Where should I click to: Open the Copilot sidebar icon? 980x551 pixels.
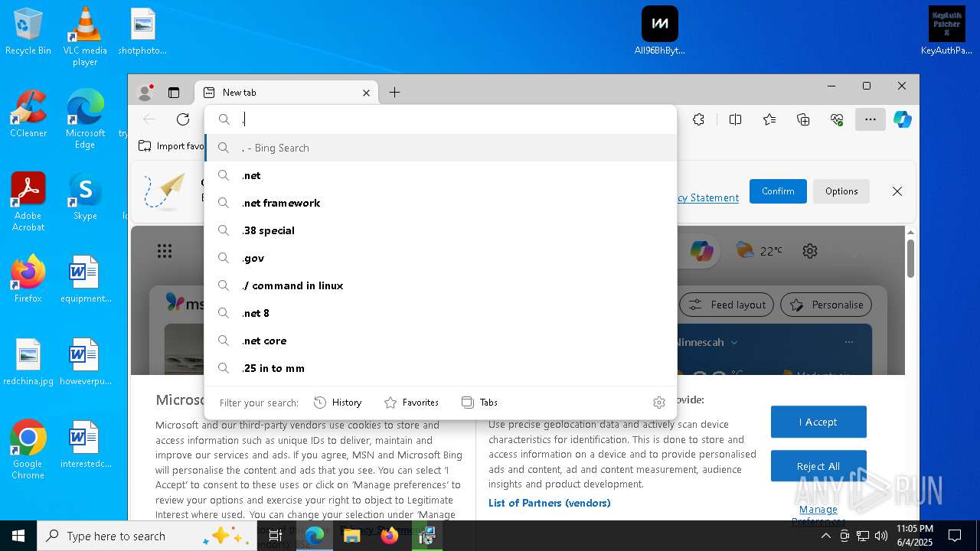903,119
